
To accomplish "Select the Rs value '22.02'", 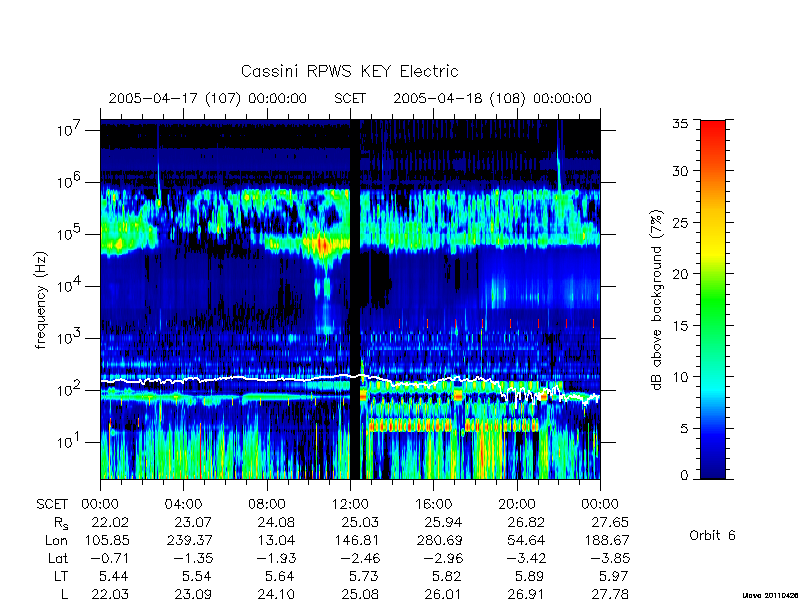I will click(110, 522).
